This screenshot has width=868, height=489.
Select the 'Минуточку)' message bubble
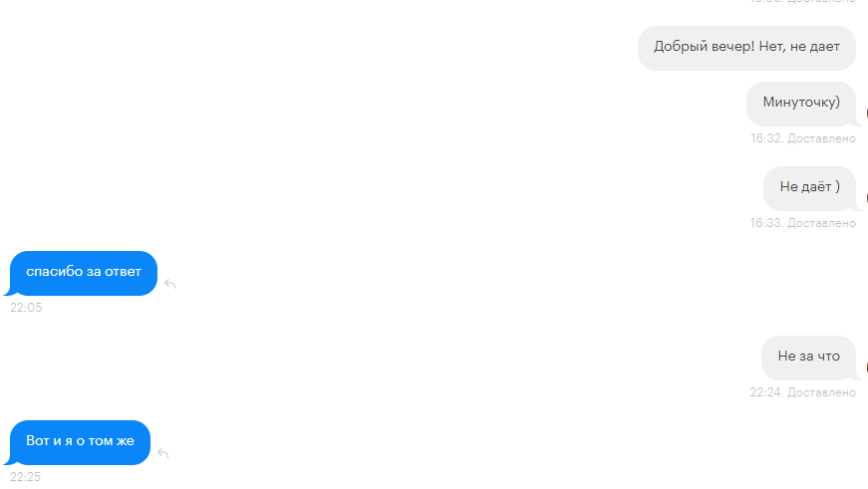[801, 104]
